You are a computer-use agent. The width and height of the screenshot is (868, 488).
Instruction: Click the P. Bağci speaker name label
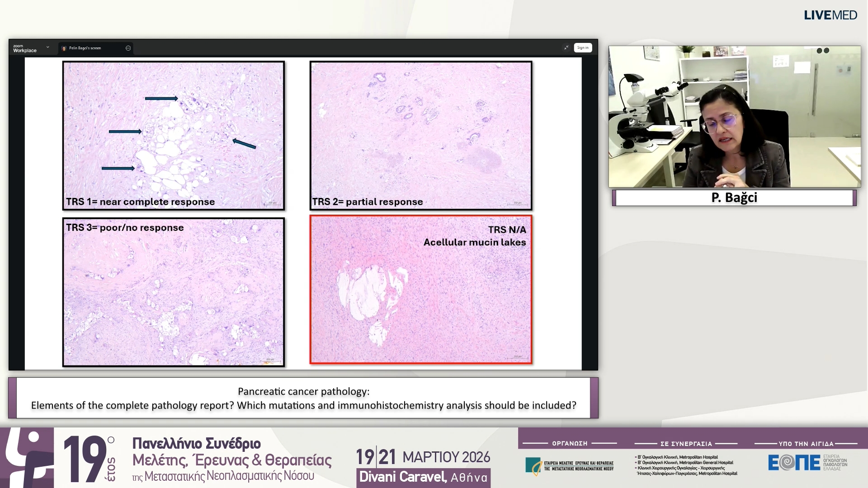point(733,197)
